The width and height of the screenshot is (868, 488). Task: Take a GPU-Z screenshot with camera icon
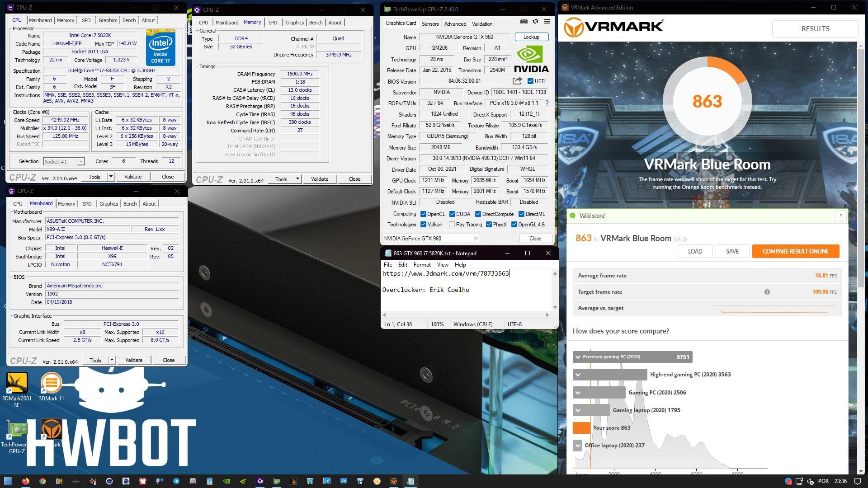[x=524, y=21]
